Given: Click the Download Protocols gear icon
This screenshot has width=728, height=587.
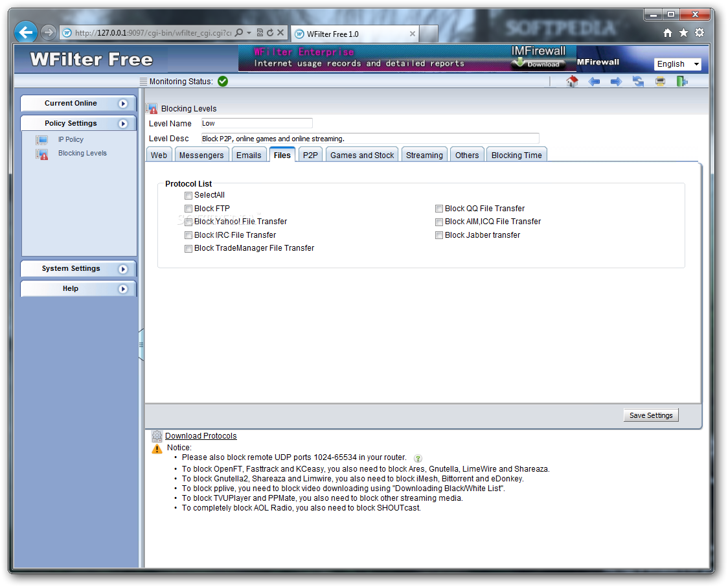Looking at the screenshot, I should tap(157, 435).
